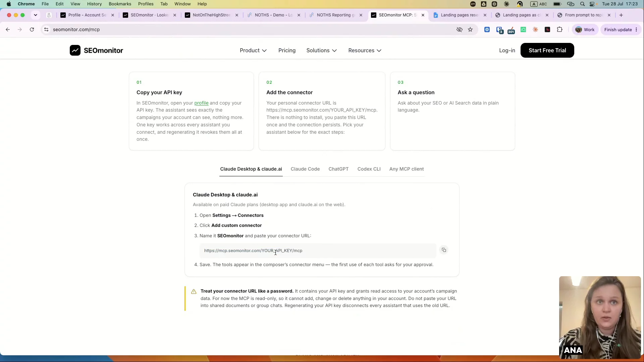Click the "Add custom connector" step text
The width and height of the screenshot is (644, 362).
click(236, 225)
